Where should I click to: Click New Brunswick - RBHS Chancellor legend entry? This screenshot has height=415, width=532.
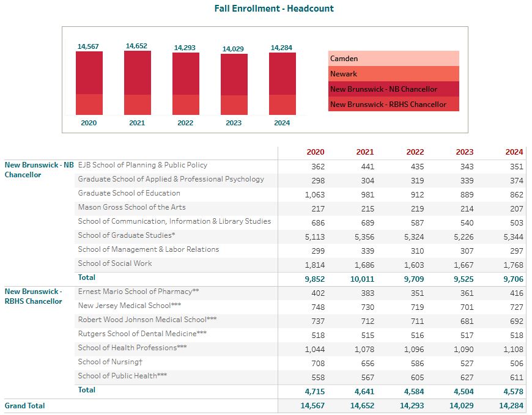click(394, 104)
